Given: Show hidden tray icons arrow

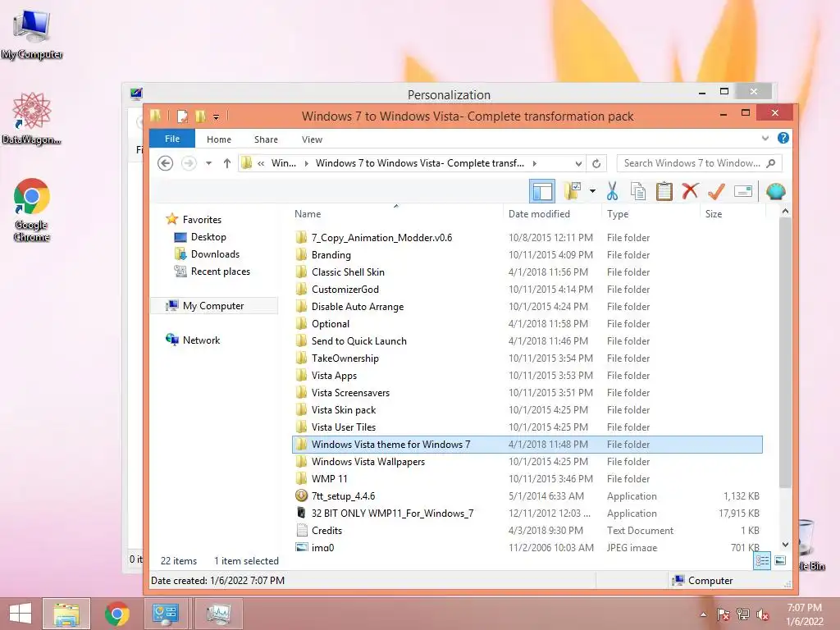Looking at the screenshot, I should 703,614.
